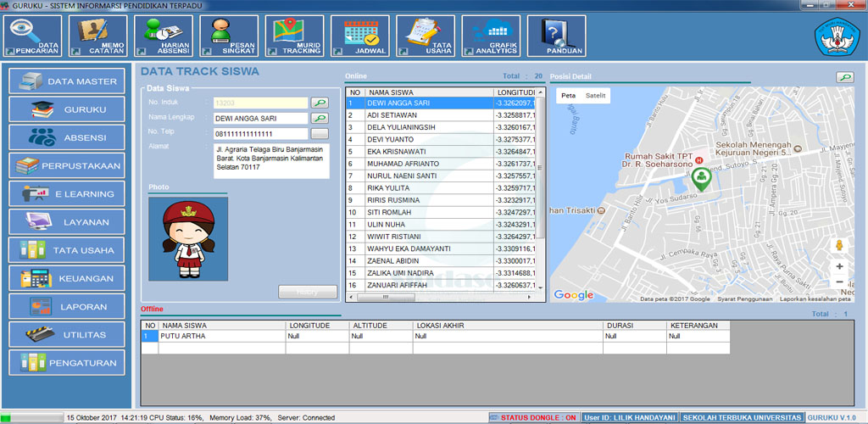Zoom out the map with minus button
This screenshot has height=424, width=868.
tap(839, 282)
